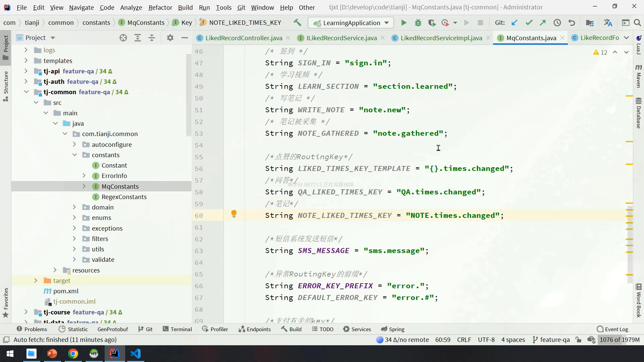Toggle the Database side panel
644x362 pixels.
[x=639, y=113]
